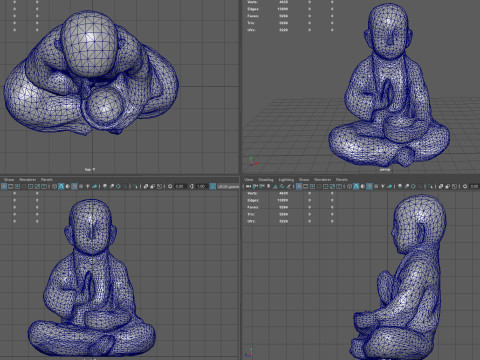Toggle field chart in front-view panel toolbar
Viewport: 480px width, 360px height.
click(30, 186)
